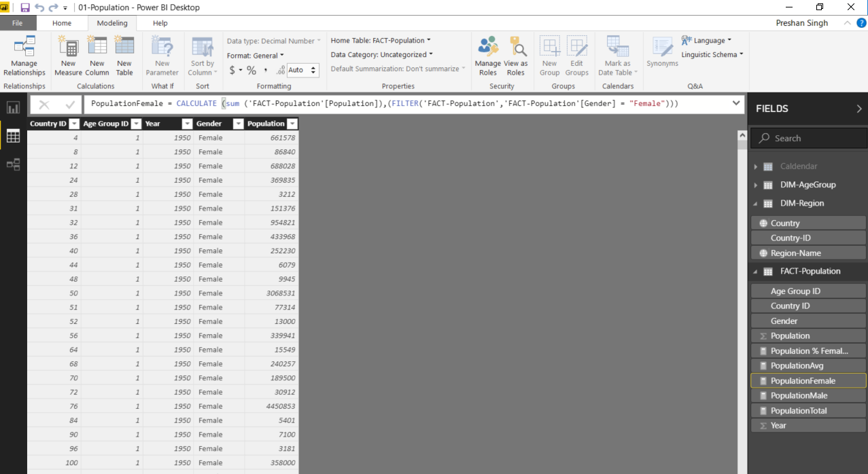
Task: Open Preshan Singh account menu
Action: (802, 23)
